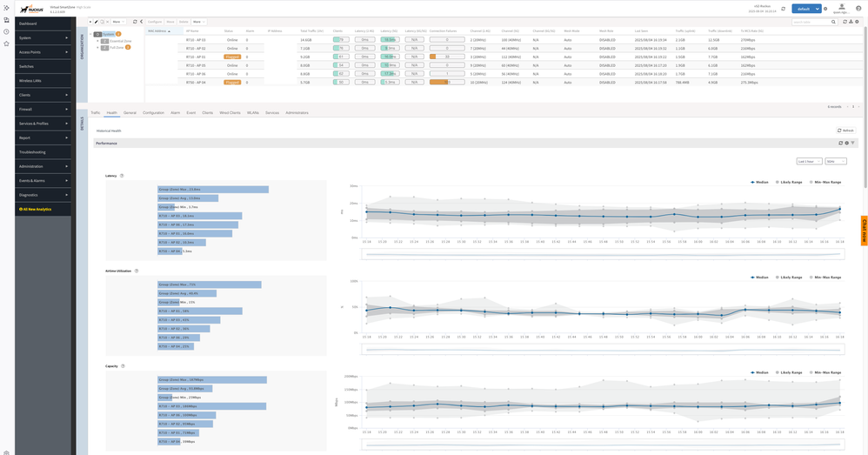Open the Last 1 hour time range dropdown
Viewport: 868px width, 455px height.
tap(809, 161)
